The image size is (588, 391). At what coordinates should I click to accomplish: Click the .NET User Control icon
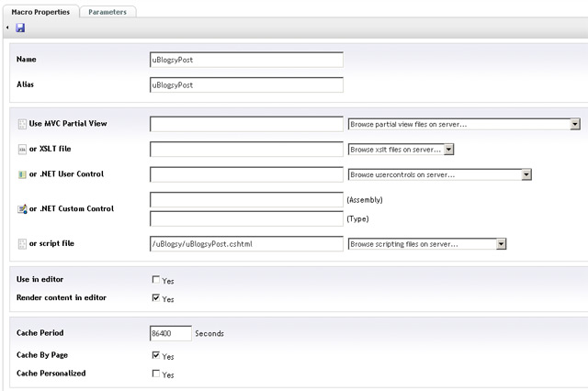point(22,174)
